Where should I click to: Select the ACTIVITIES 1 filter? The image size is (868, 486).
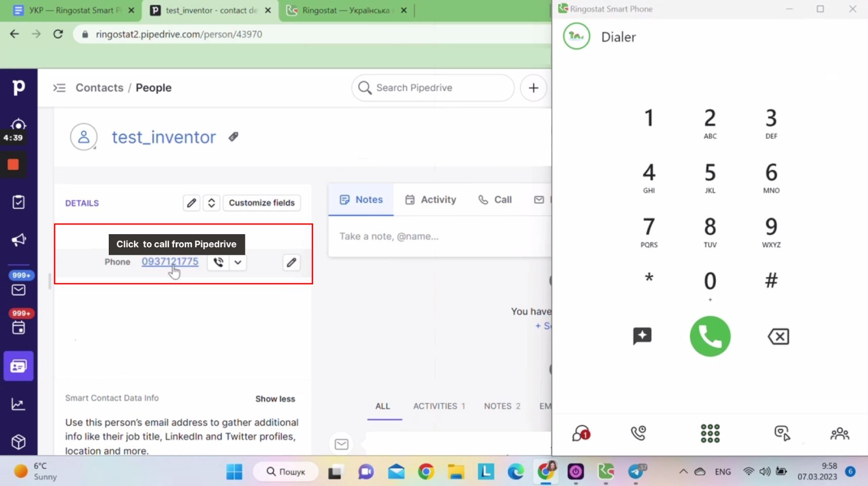coord(439,406)
